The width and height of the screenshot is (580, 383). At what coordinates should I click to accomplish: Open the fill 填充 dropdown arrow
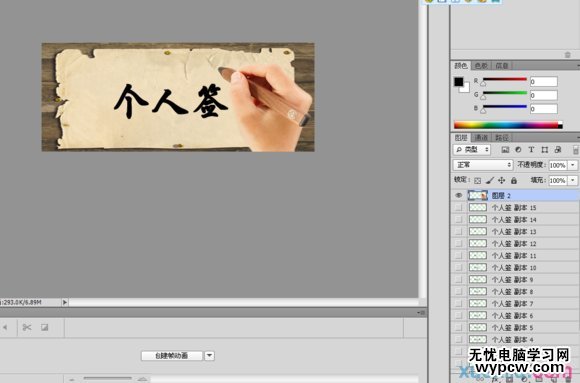[x=573, y=181]
